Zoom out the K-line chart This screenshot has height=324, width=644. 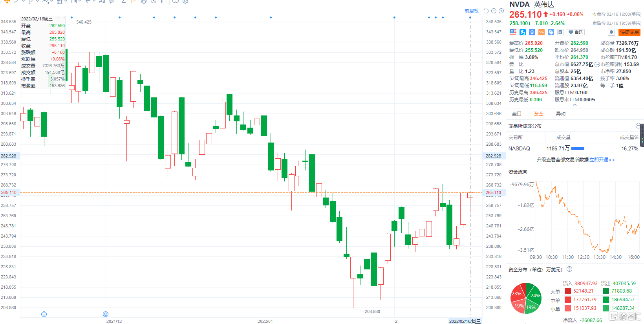pos(494,11)
